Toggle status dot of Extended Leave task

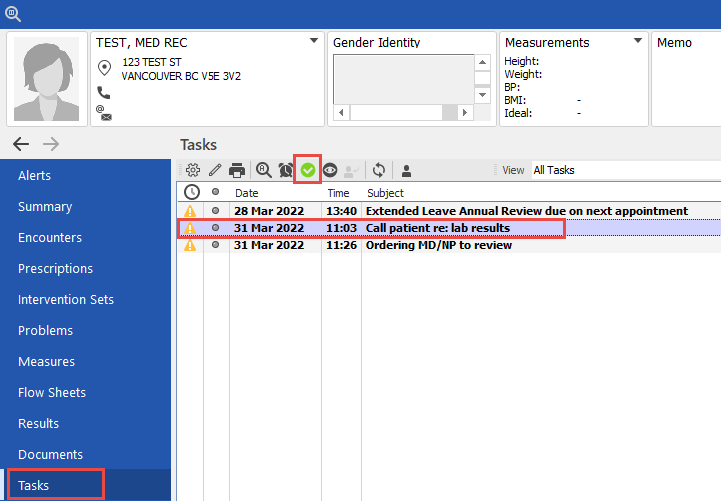(x=215, y=211)
